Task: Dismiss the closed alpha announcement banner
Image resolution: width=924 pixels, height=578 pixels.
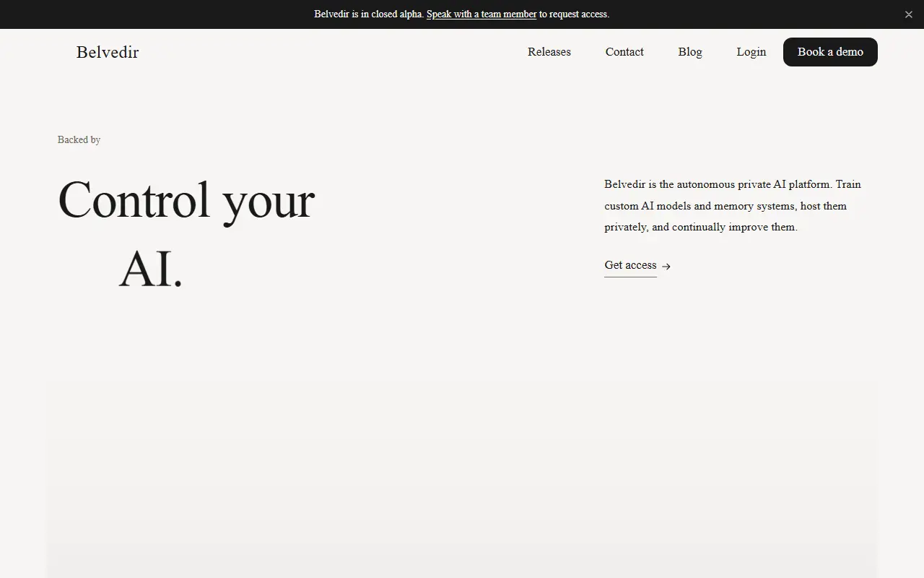Action: point(908,14)
